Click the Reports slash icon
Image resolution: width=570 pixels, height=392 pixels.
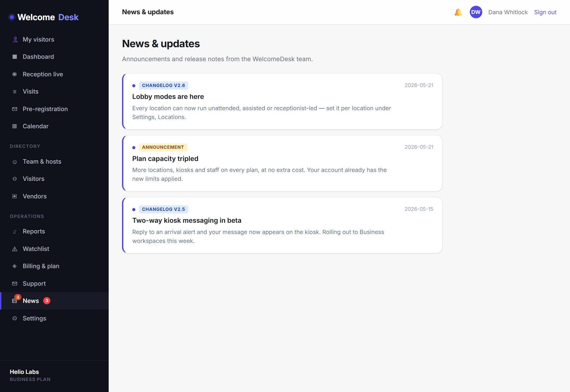pos(15,231)
